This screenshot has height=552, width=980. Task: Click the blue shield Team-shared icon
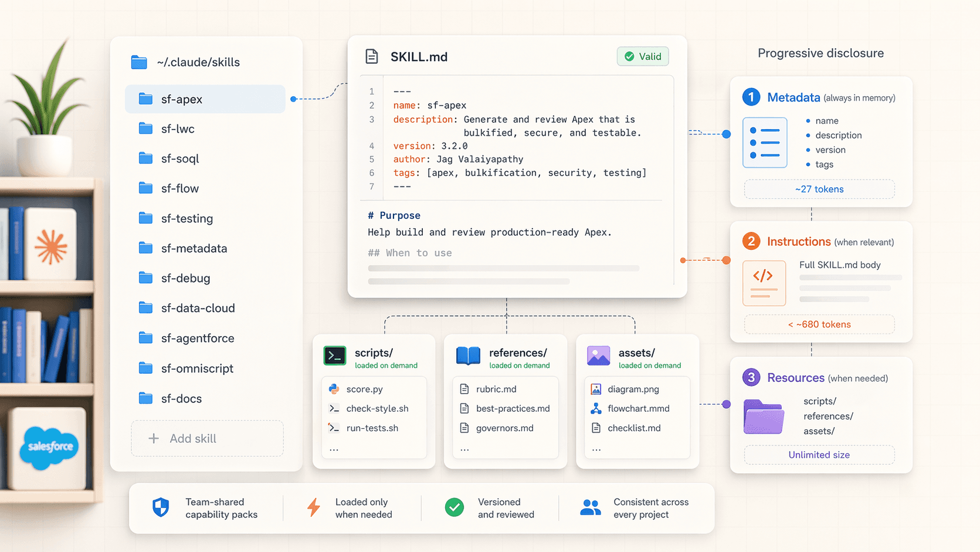click(x=161, y=507)
